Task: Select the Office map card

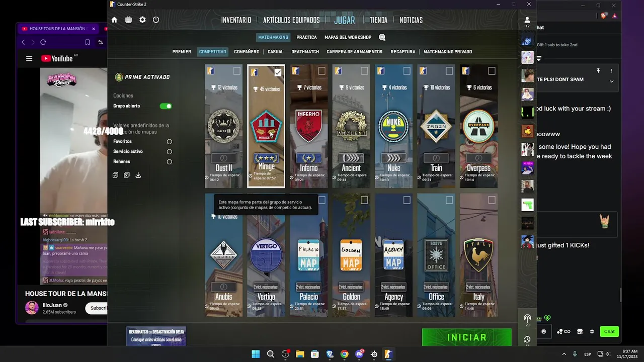Action: pyautogui.click(x=436, y=255)
